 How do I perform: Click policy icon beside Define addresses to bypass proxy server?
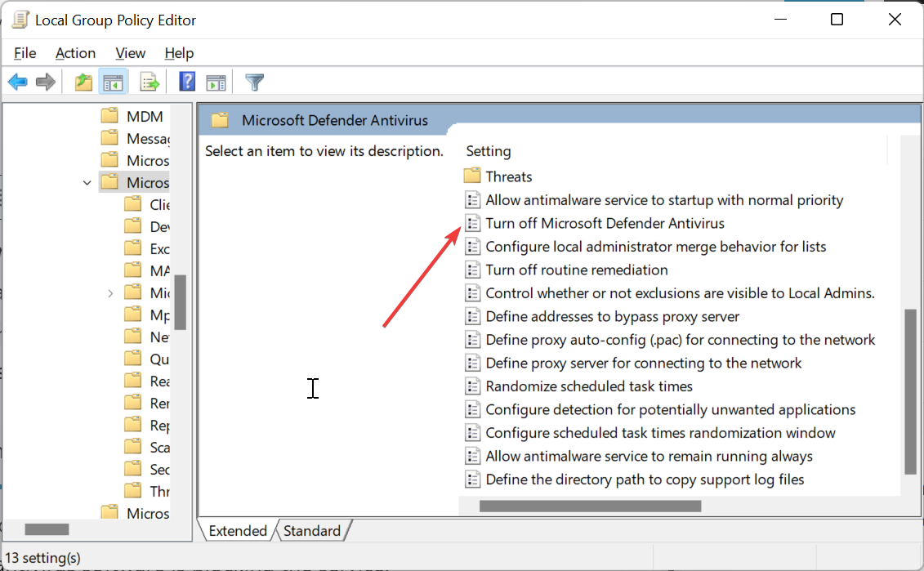click(x=472, y=316)
